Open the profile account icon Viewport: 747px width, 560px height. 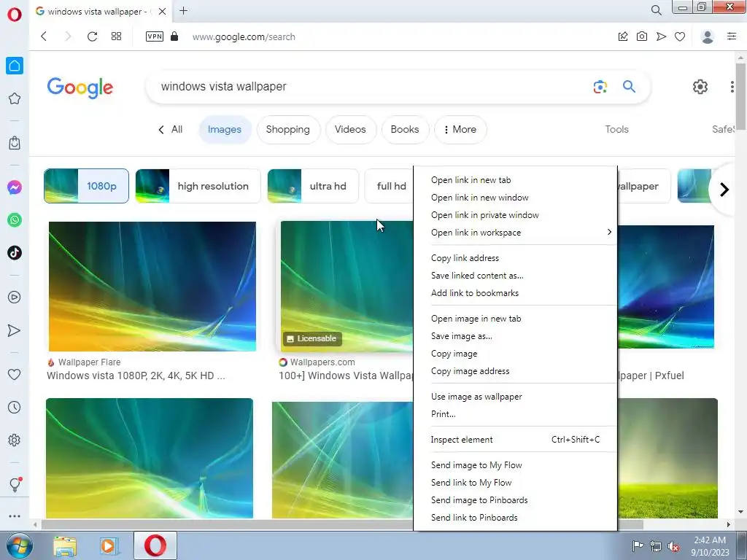coord(708,36)
